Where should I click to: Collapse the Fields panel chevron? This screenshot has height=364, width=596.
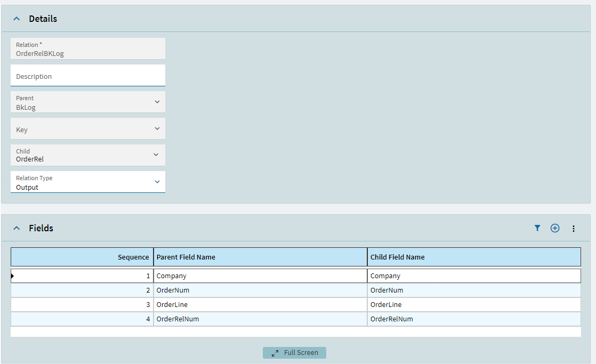point(18,228)
